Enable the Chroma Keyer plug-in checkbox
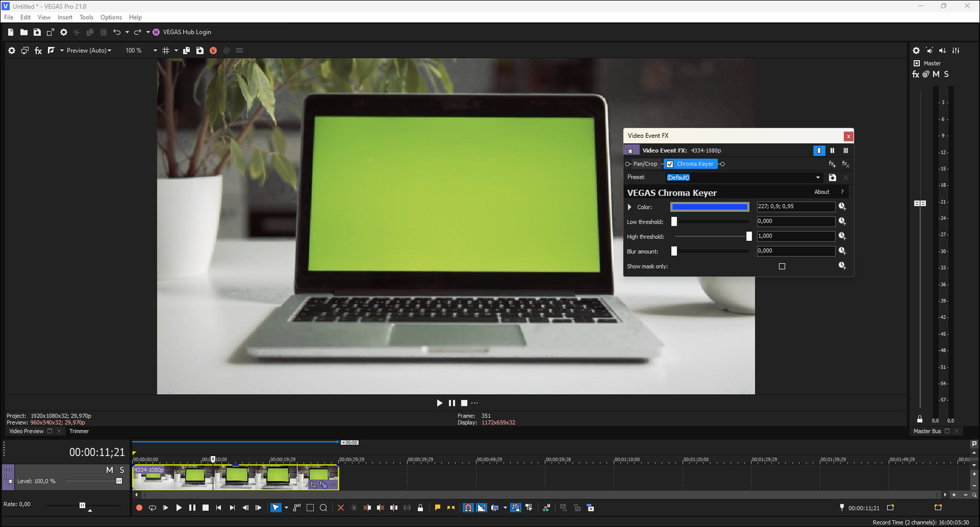Viewport: 980px width, 527px height. [670, 164]
